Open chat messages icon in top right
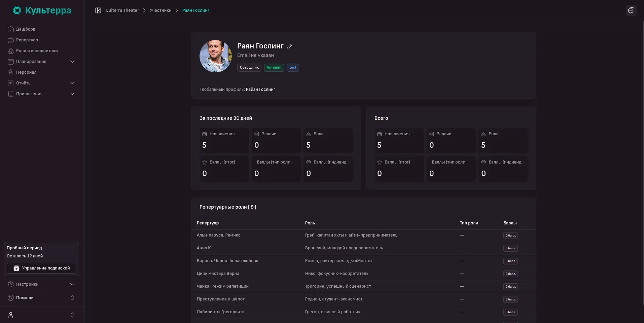This screenshot has height=323, width=644. (x=631, y=10)
